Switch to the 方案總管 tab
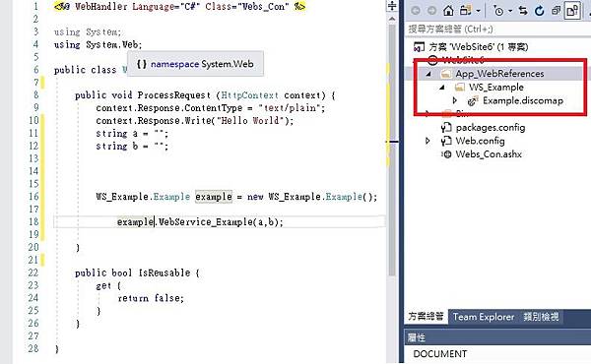The width and height of the screenshot is (591, 364). pyautogui.click(x=426, y=316)
